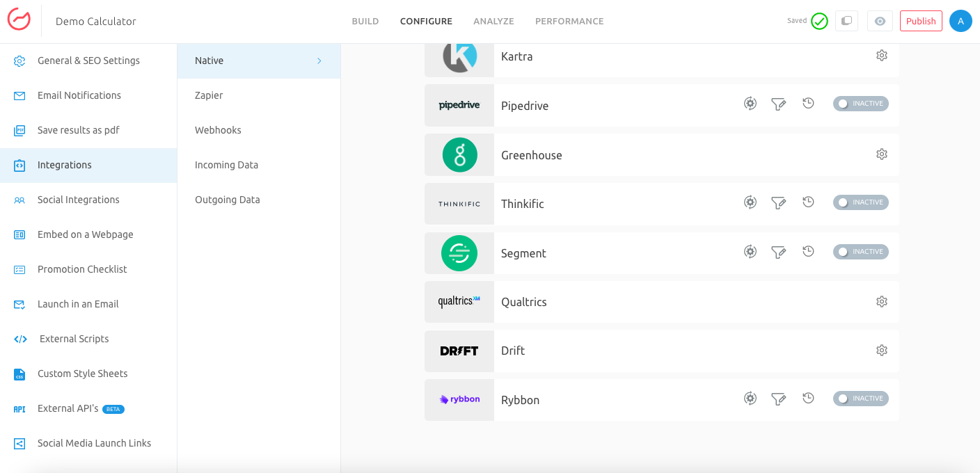Click the Outgrow logo icon
The width and height of the screenshot is (980, 473).
coord(19,20)
